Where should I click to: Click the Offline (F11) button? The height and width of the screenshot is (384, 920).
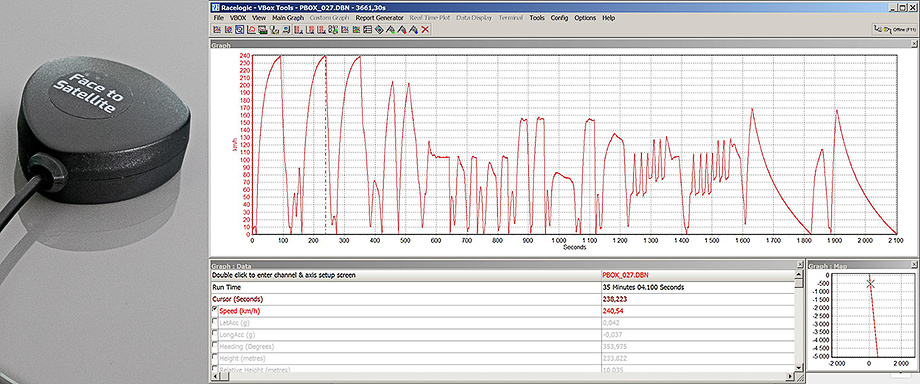(895, 29)
